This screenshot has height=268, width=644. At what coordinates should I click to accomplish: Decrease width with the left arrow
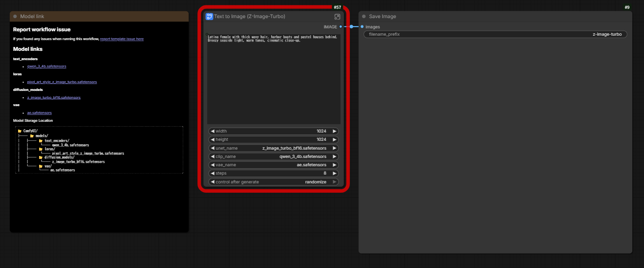click(x=212, y=131)
